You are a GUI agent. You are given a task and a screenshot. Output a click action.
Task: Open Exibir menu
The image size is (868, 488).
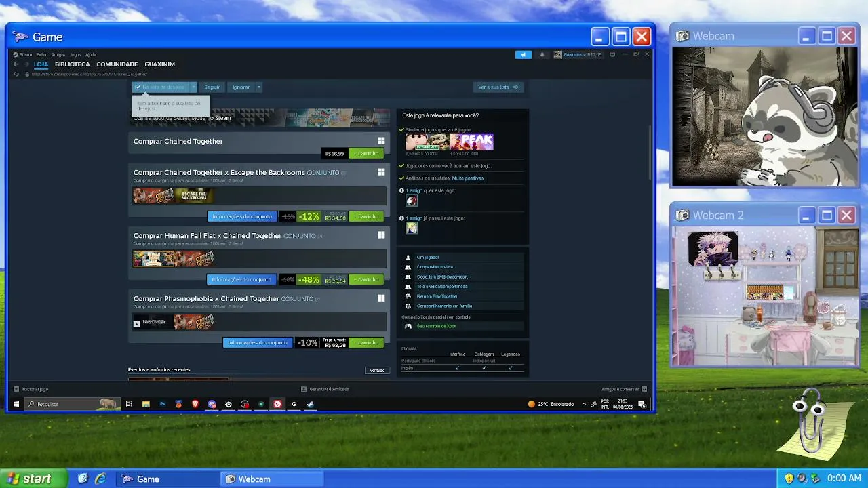click(x=41, y=54)
